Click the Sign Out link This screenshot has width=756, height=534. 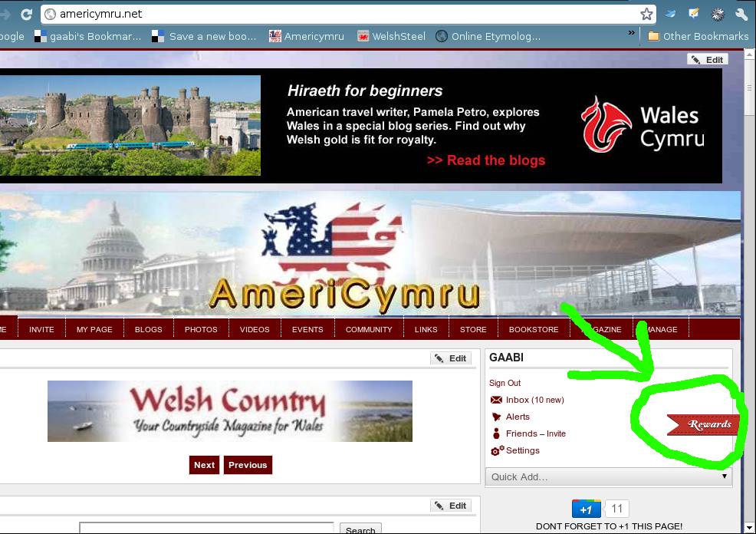point(505,383)
